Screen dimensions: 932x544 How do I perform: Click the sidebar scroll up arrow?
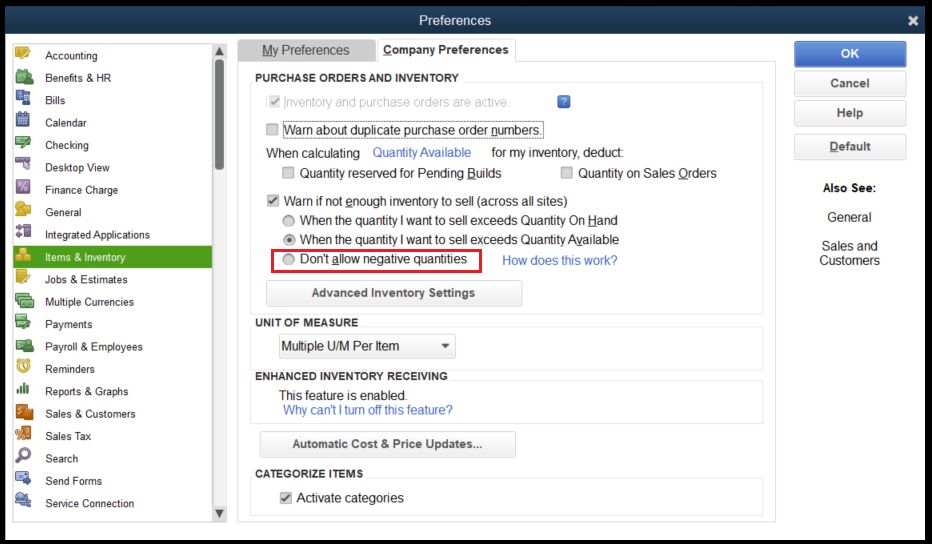219,51
